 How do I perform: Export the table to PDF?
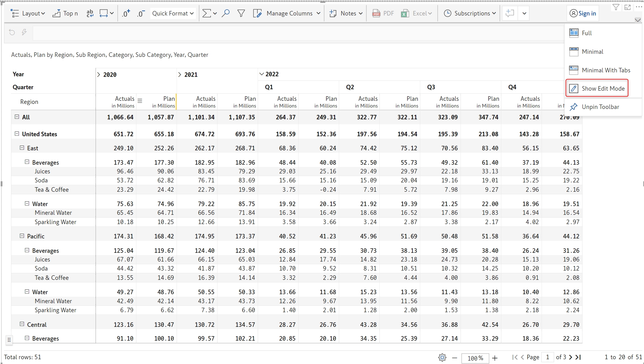pos(383,13)
